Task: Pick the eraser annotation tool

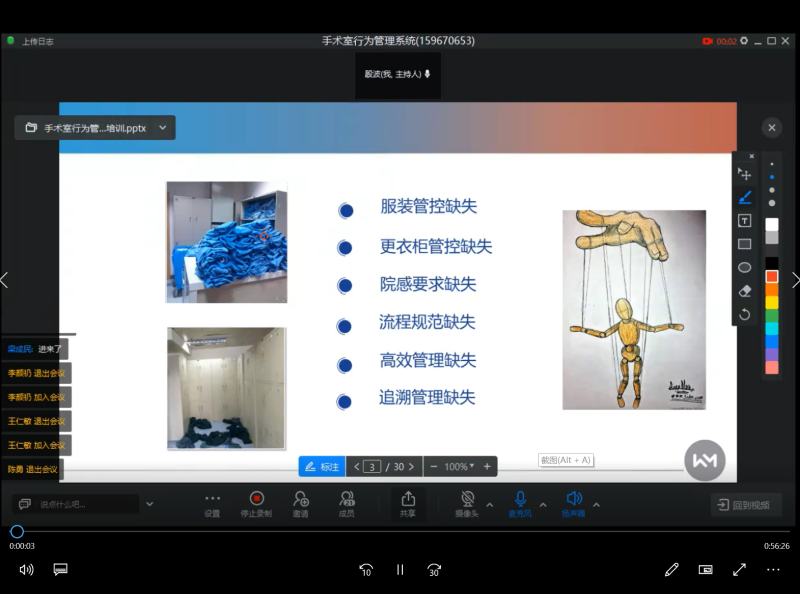Action: point(744,291)
